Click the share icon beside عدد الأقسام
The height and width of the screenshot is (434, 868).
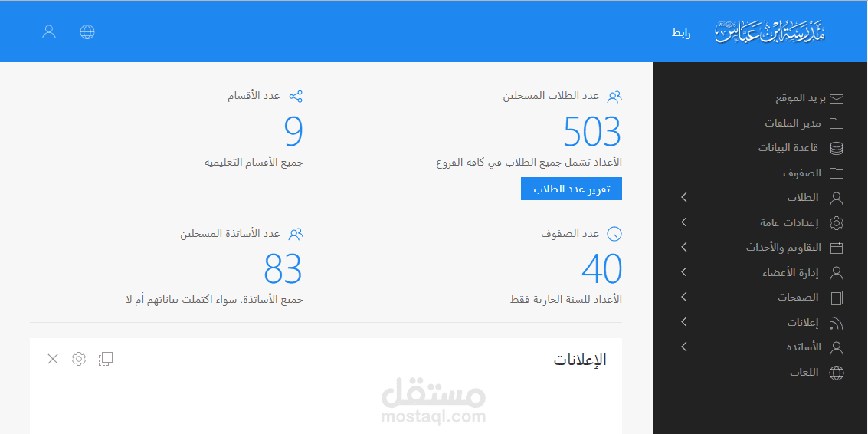[x=296, y=97]
